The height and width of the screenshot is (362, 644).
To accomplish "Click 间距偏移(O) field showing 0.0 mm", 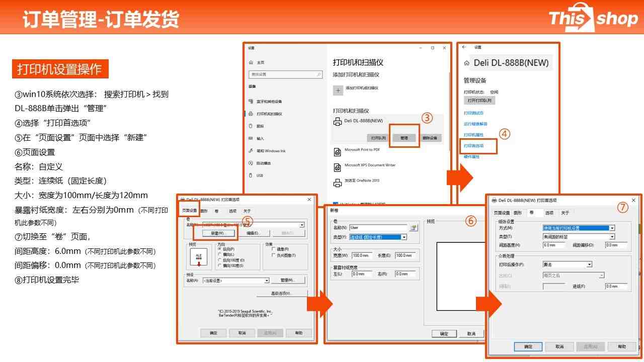I will [616, 245].
